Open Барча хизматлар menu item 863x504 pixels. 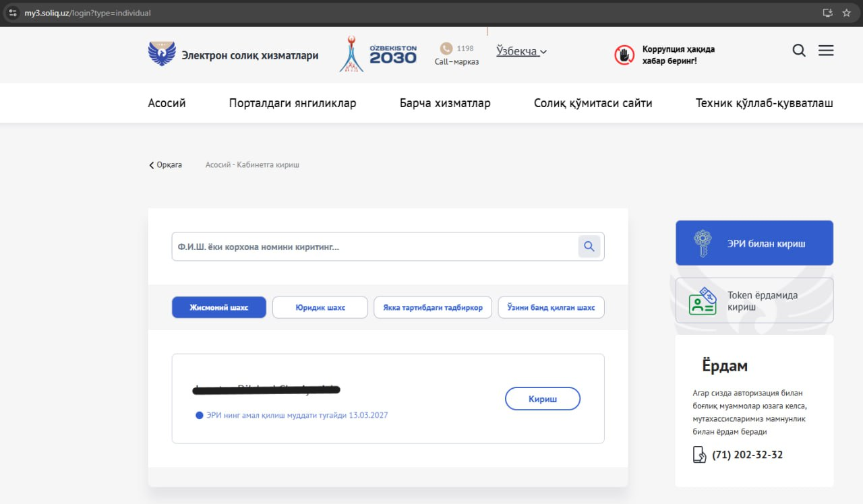(445, 103)
